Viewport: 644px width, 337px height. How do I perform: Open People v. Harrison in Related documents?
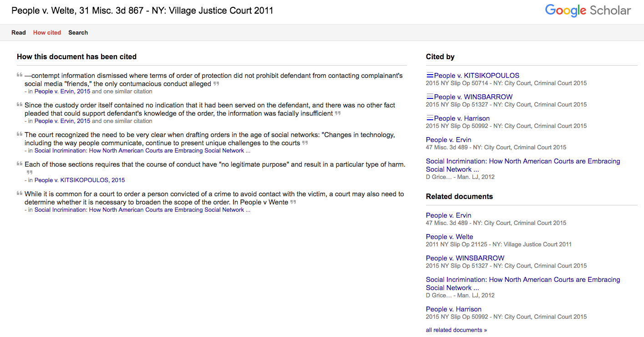pyautogui.click(x=453, y=309)
